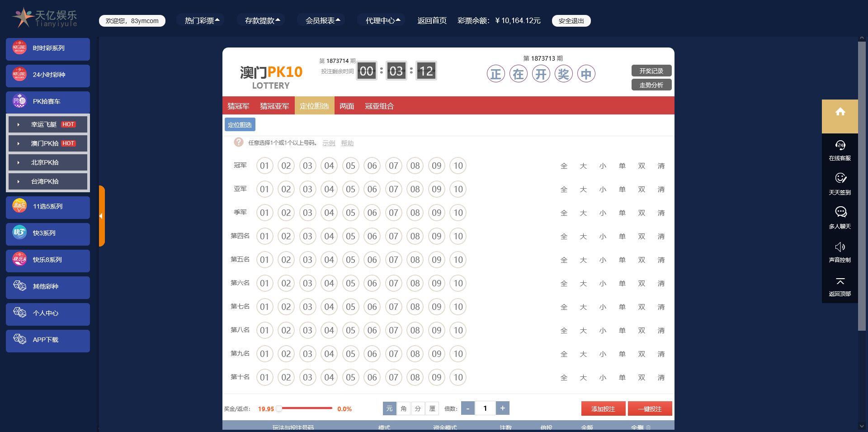The width and height of the screenshot is (868, 432).
Task: Expand the 澳门PK拾 submenu item
Action: pyautogui.click(x=48, y=143)
